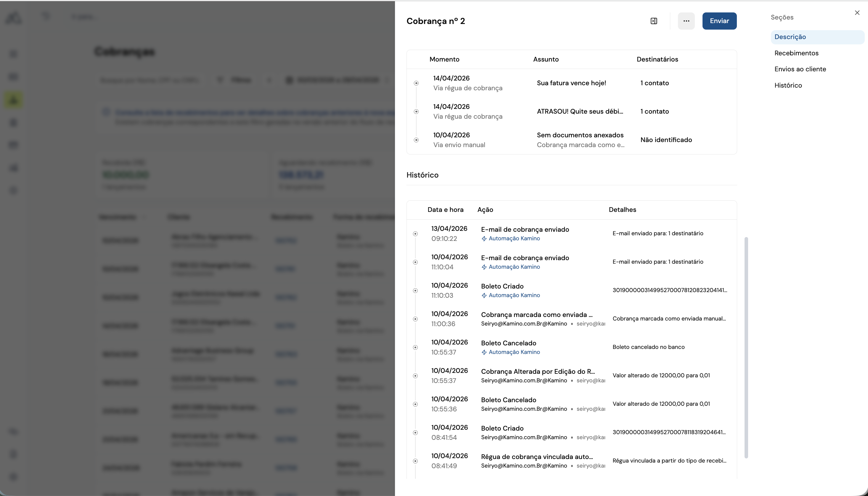
Task: Click the Data e hora column header
Action: tap(445, 210)
